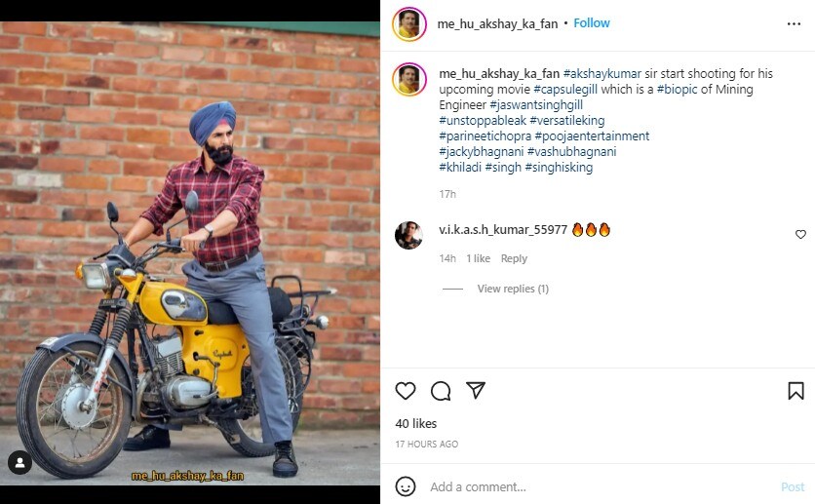Focus the Add a comment field
The height and width of the screenshot is (504, 815).
click(585, 486)
